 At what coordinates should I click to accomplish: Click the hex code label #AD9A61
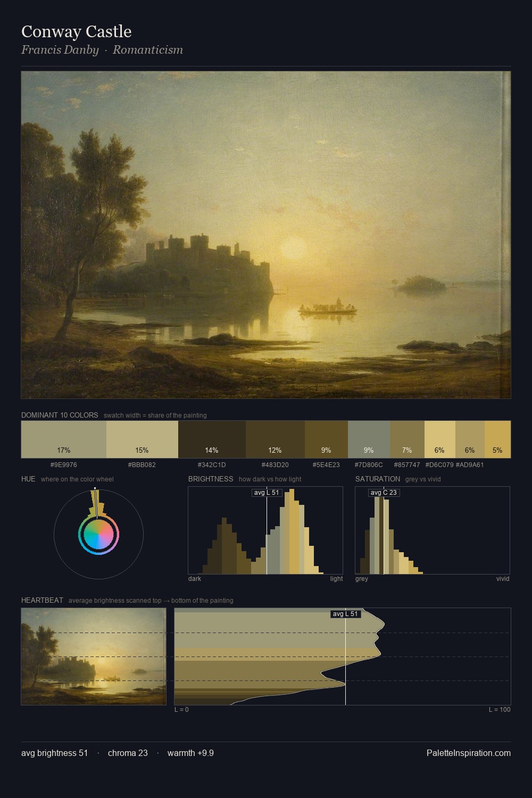[470, 465]
